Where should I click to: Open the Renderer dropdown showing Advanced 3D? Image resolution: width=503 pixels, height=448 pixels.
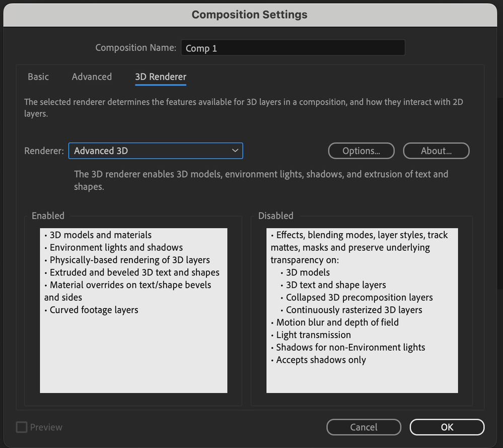(x=156, y=151)
